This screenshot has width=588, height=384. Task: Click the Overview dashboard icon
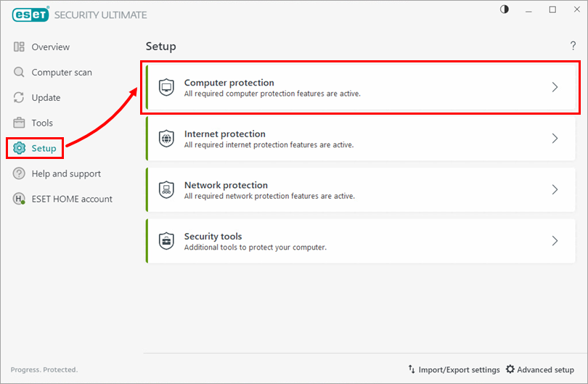[20, 47]
